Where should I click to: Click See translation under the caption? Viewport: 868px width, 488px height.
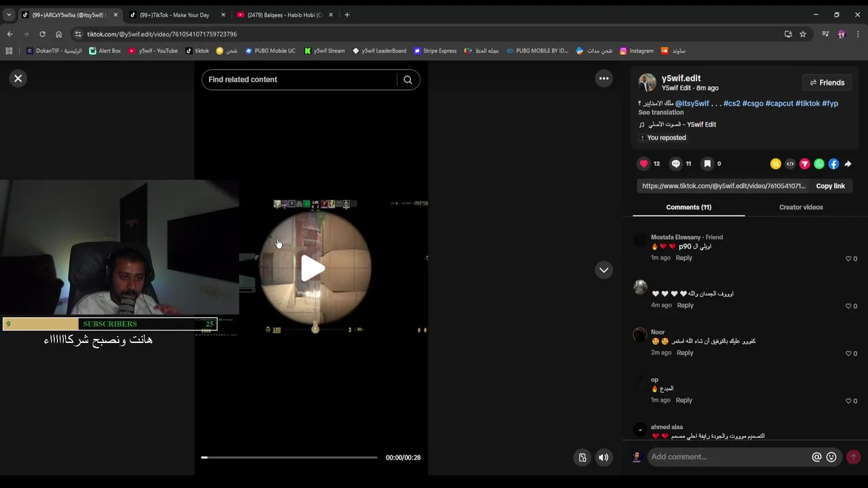[660, 113]
